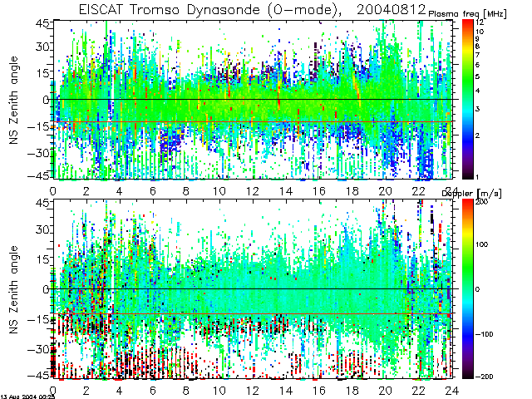Click "15" zenith tick on Doppler plot
Screen dimensions: 532x399
point(42,259)
